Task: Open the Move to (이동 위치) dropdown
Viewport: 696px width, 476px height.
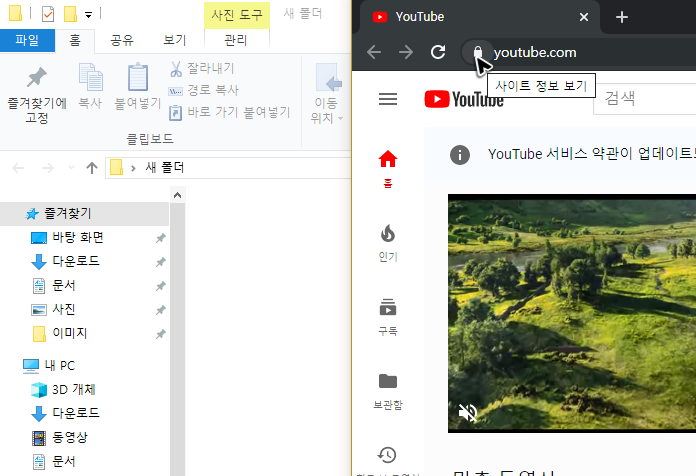Action: point(327,94)
